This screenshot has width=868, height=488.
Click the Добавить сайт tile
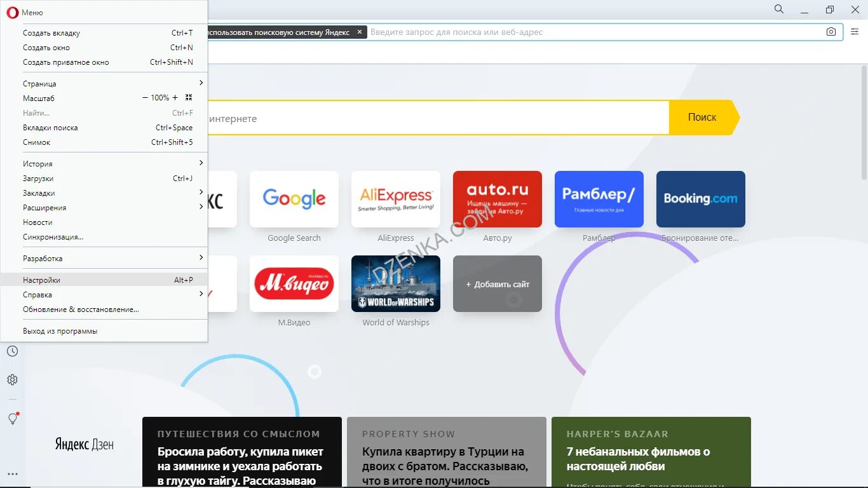point(498,283)
